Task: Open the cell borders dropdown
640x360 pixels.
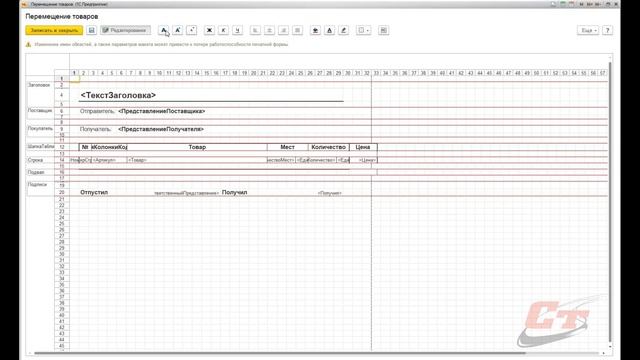Action: (x=363, y=30)
